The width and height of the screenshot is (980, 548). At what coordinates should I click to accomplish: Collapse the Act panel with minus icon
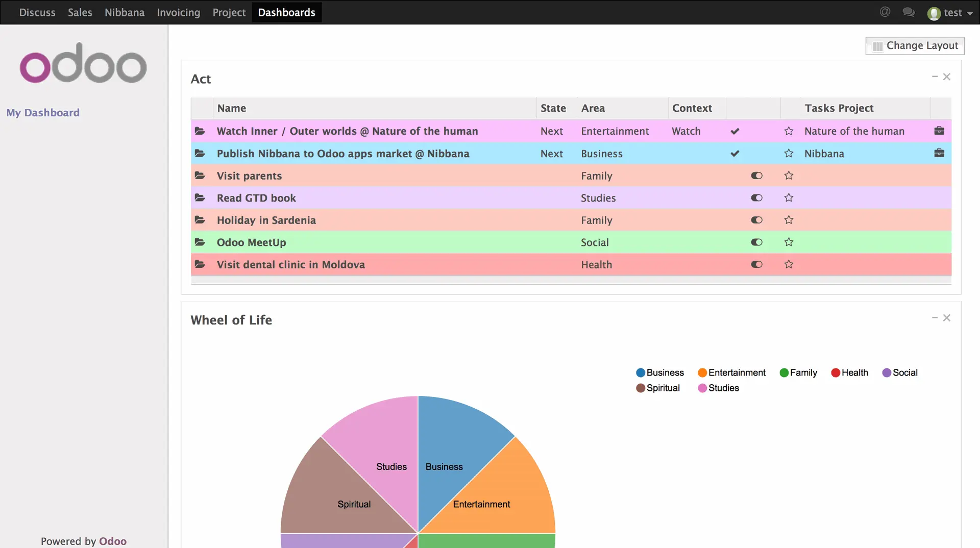point(935,77)
